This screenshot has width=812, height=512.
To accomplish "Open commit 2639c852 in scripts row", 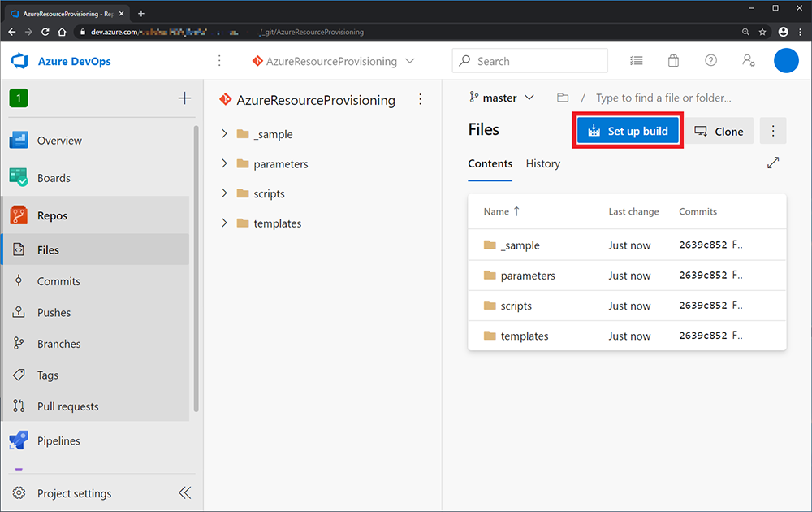I will coord(702,306).
